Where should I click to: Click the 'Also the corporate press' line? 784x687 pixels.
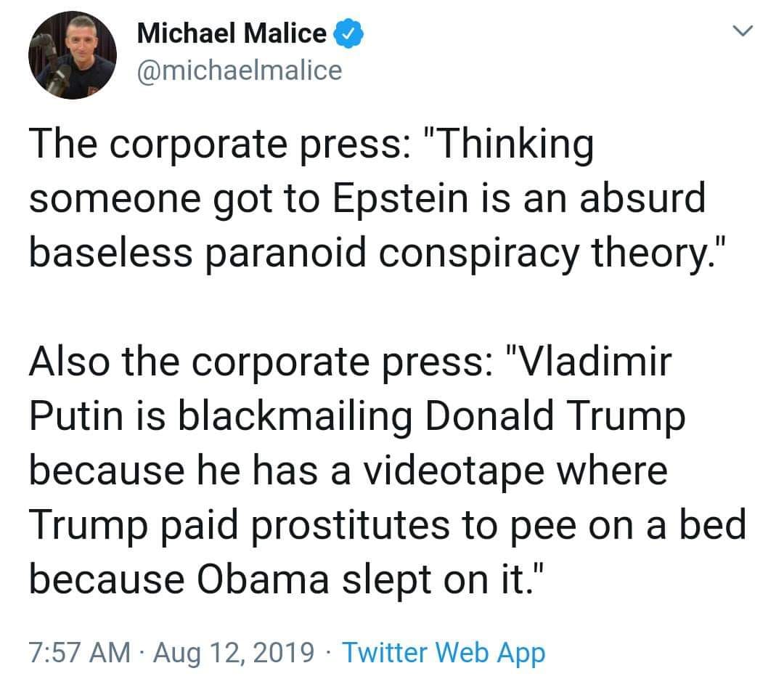(351, 362)
